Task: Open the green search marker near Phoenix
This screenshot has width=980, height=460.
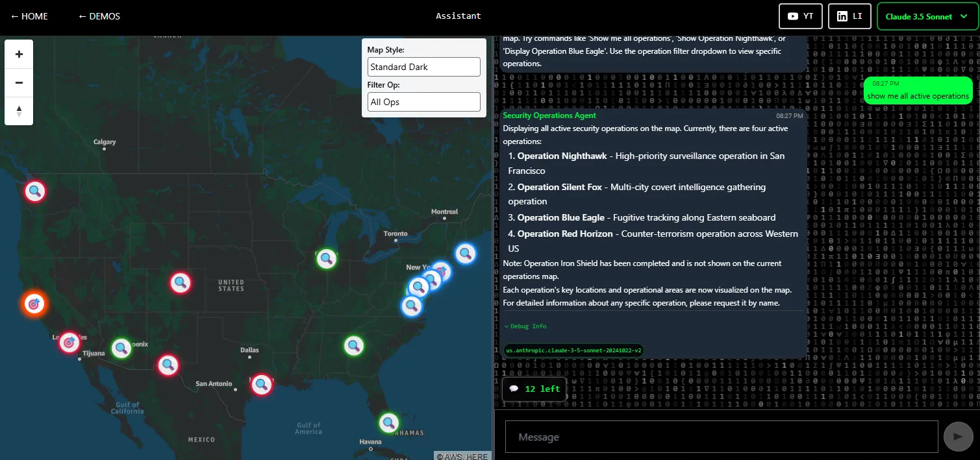Action: (x=121, y=348)
